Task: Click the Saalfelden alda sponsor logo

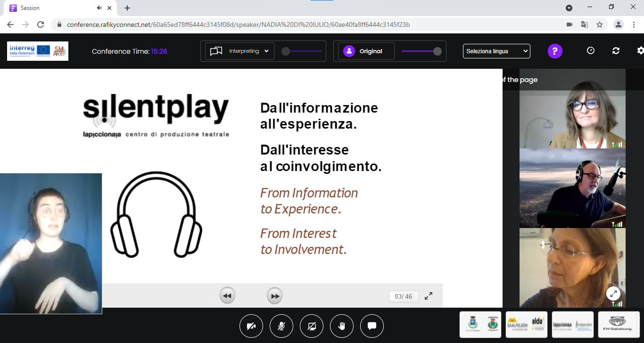Action: click(x=527, y=325)
